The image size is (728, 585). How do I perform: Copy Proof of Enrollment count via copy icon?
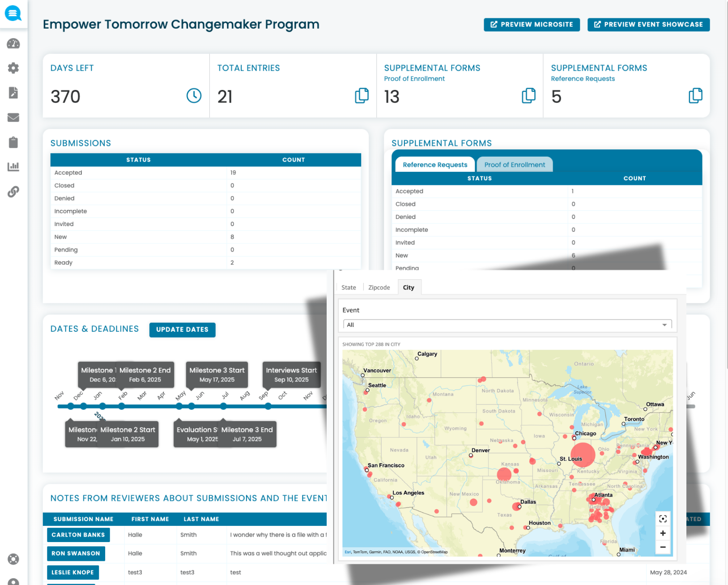(x=529, y=96)
